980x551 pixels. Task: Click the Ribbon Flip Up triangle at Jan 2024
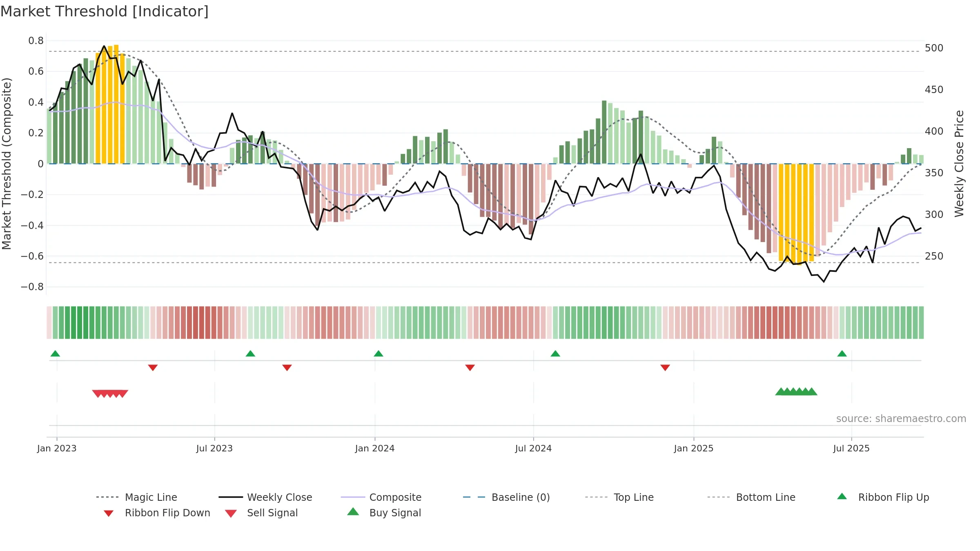tap(379, 353)
